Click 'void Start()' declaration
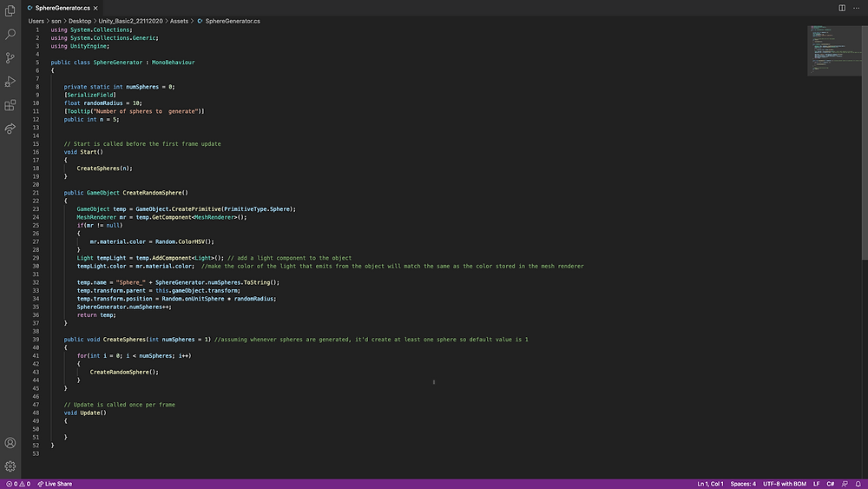Screen dimensions: 868x489 coord(83,152)
